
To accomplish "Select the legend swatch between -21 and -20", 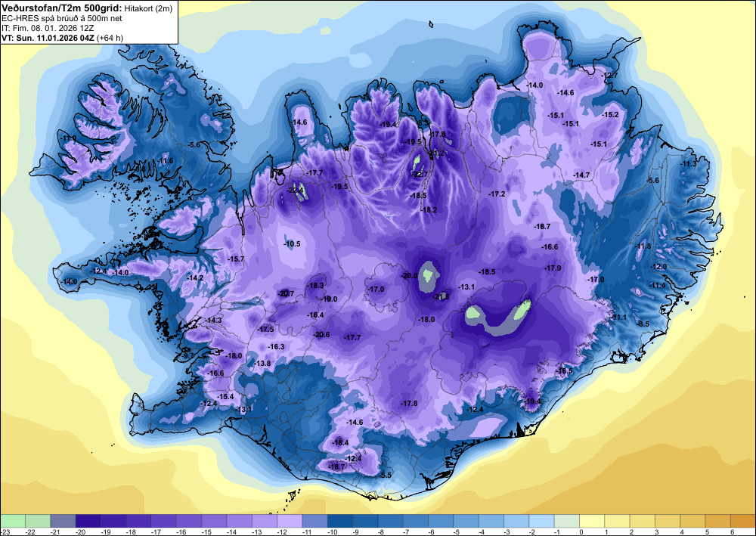I will (x=64, y=521).
